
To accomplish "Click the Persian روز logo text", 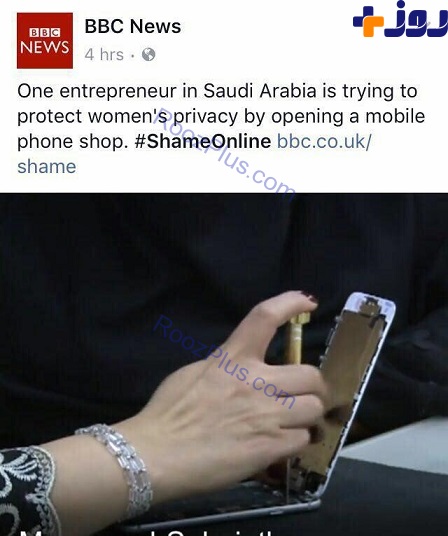I will point(416,19).
